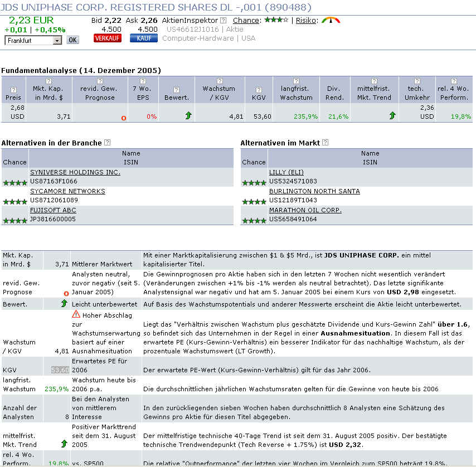Open the Frankfurt exchange dropdown
The image size is (476, 467).
point(57,40)
